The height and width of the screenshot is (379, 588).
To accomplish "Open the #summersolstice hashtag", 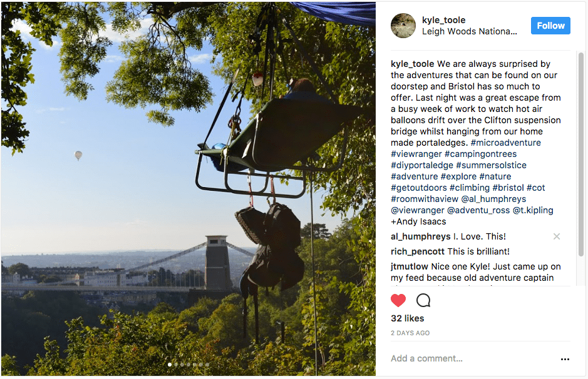I will [492, 165].
